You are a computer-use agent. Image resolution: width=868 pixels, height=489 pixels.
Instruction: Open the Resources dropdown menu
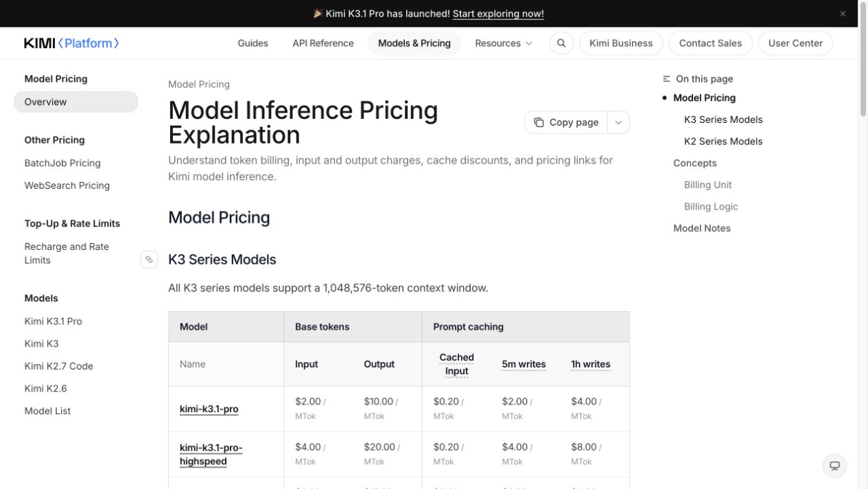[504, 43]
